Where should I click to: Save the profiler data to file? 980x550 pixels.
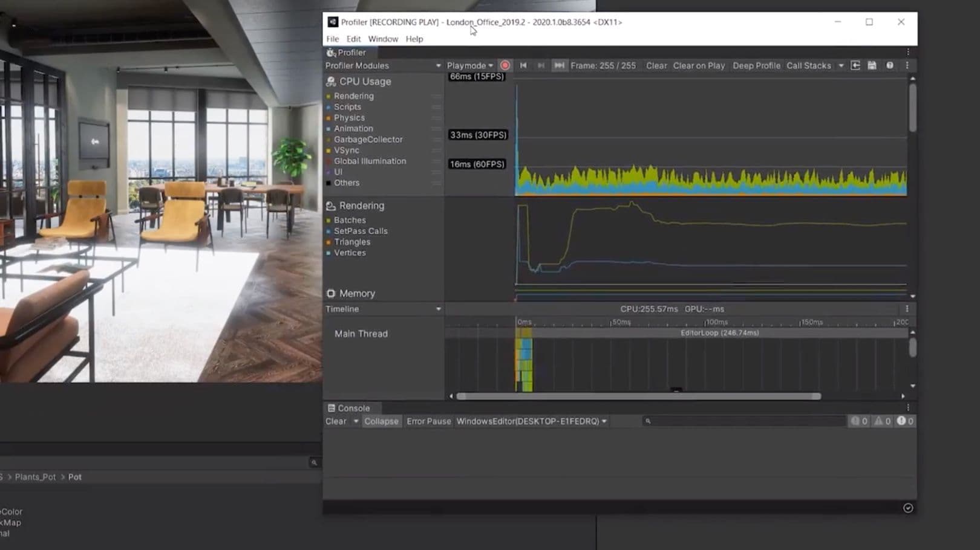coord(872,65)
